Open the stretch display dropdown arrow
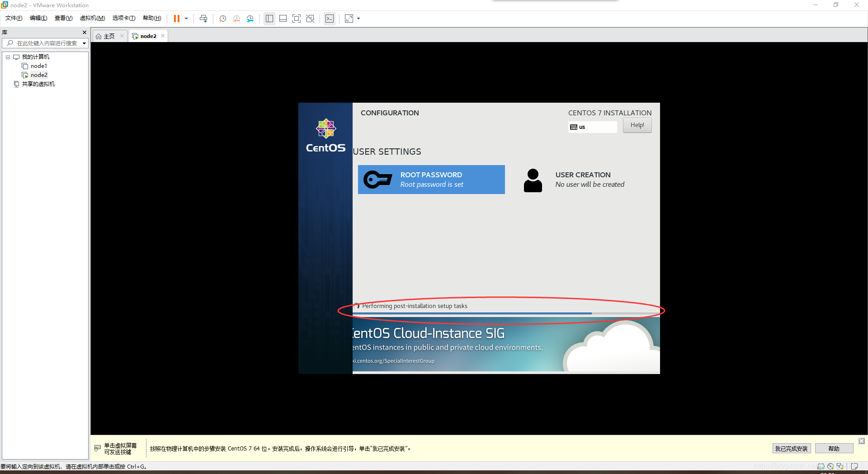Viewport: 868px width, 474px height. 359,19
